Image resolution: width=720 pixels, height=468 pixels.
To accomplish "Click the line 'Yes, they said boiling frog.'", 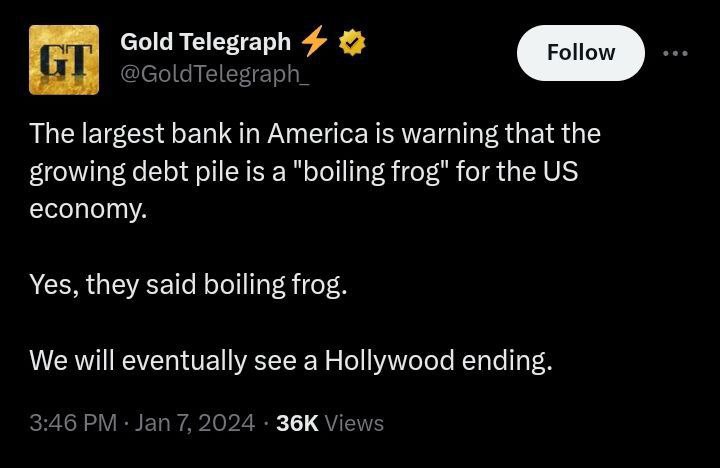I will (188, 284).
